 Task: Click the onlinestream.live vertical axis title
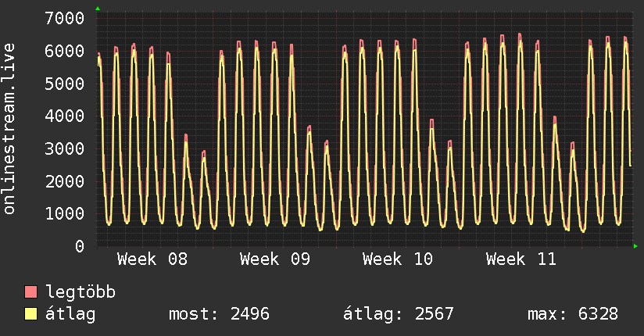click(10, 130)
